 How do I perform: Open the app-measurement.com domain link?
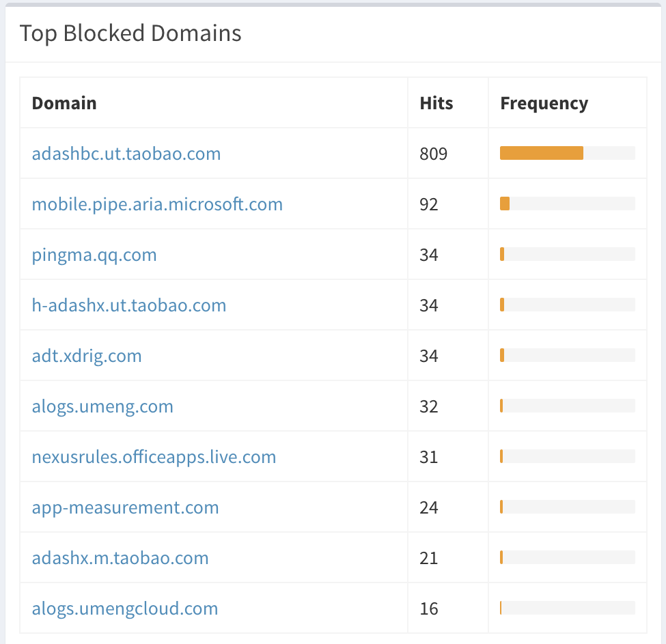tap(125, 507)
